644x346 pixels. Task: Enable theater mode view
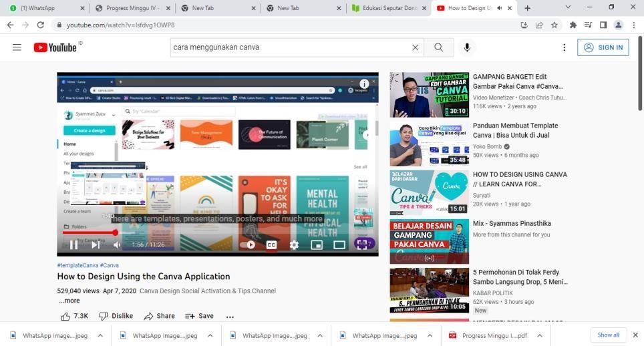coord(339,245)
